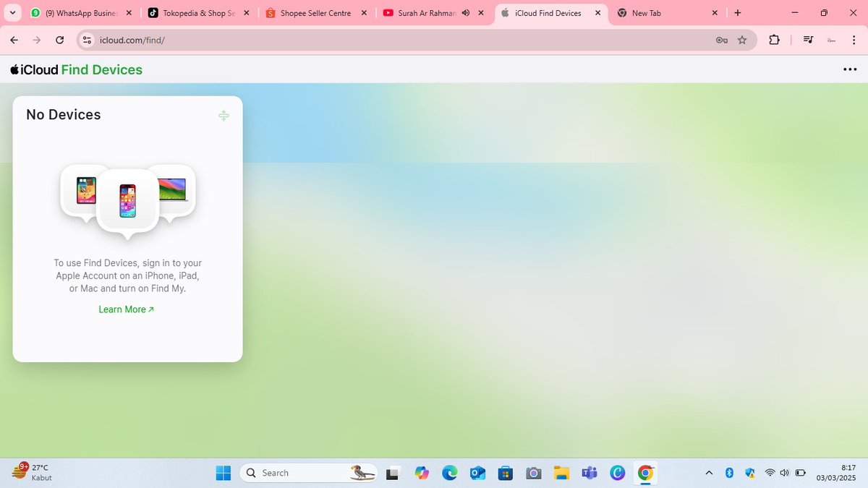This screenshot has height=488, width=868.
Task: Open the Chrome profile avatar
Action: coord(831,40)
